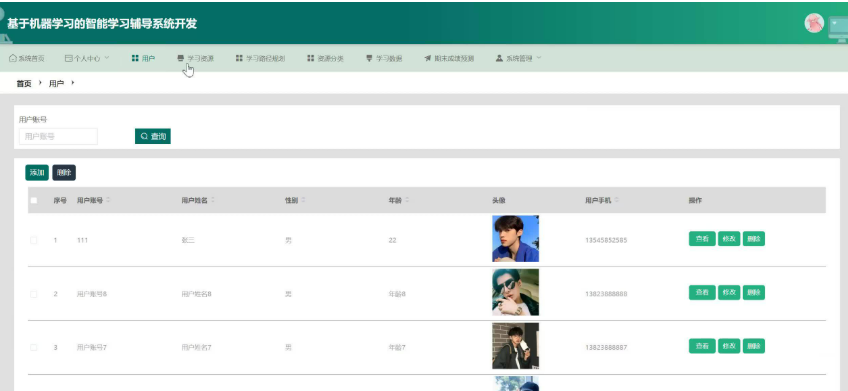The image size is (848, 391).
Task: Click 修改 in 用户姓名7 row
Action: coord(729,346)
